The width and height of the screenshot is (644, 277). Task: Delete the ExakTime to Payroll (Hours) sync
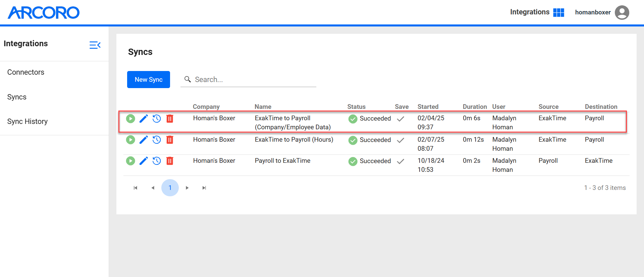tap(170, 140)
